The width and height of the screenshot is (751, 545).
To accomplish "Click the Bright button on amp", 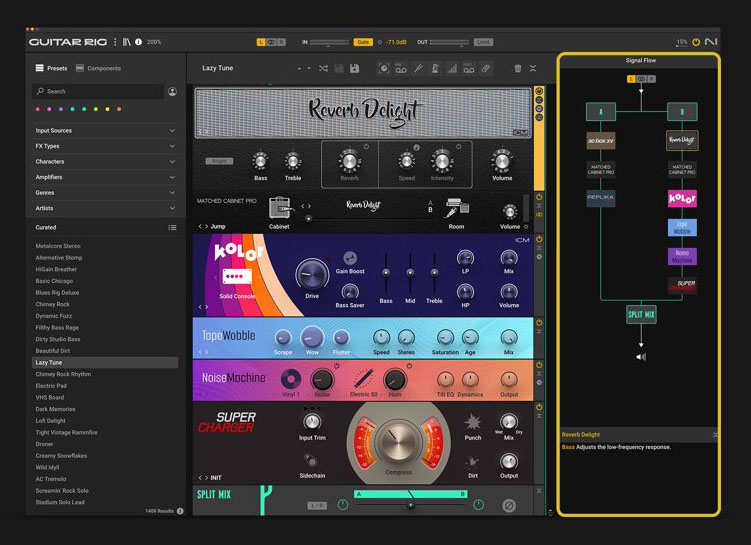I will (x=219, y=161).
